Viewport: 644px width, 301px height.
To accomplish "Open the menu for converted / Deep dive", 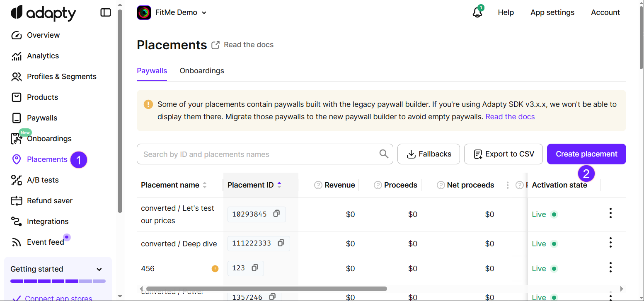I will [x=610, y=243].
